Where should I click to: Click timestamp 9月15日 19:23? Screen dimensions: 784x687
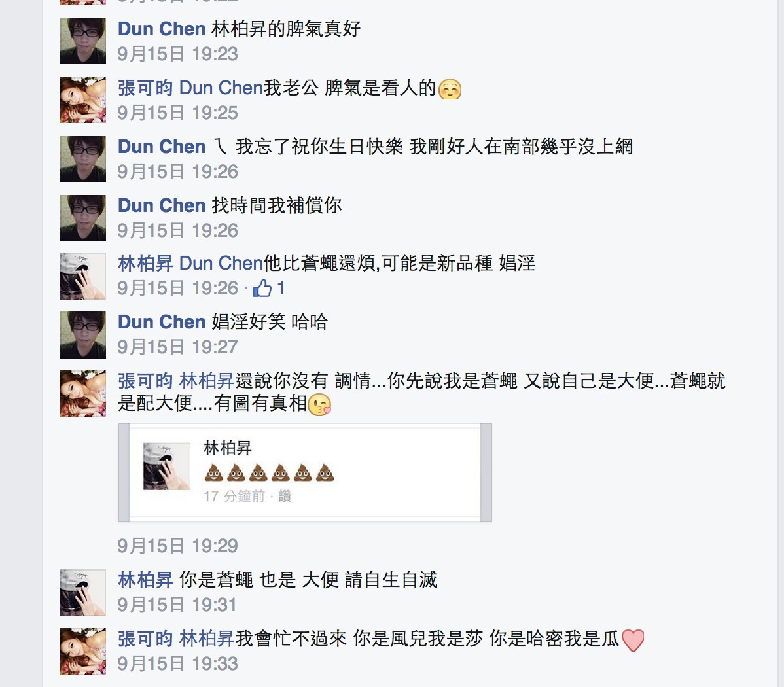point(177,54)
